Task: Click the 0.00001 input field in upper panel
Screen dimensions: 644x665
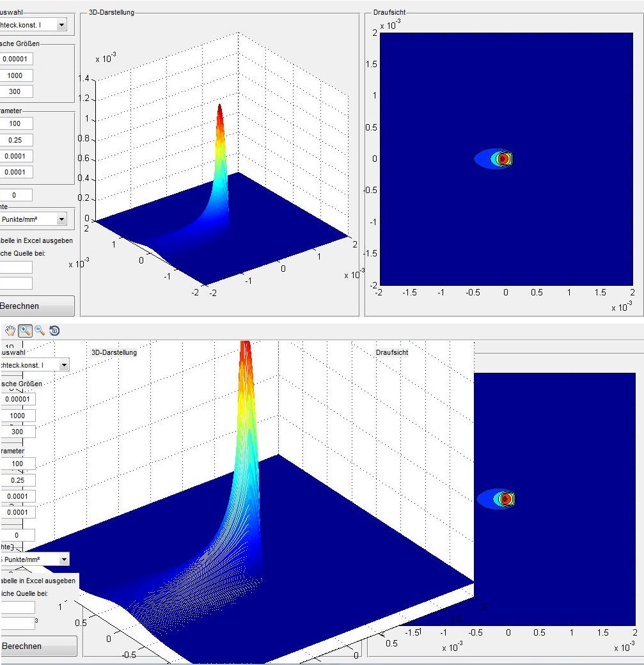Action: coord(15,59)
